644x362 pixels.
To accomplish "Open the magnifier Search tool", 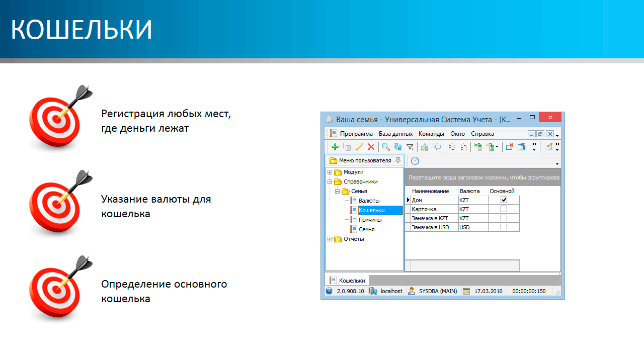I will pos(385,147).
